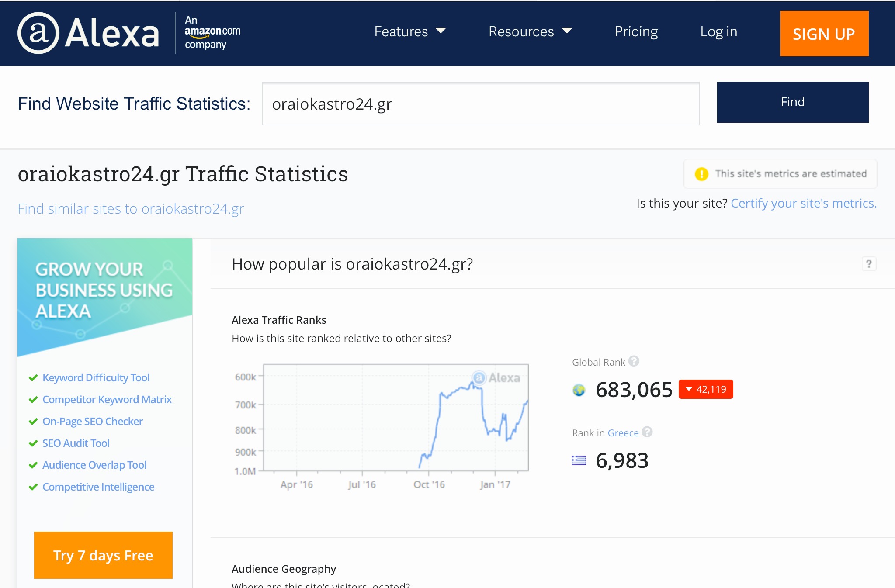Image resolution: width=895 pixels, height=588 pixels.
Task: Click the orange SIGN UP button
Action: (x=824, y=34)
